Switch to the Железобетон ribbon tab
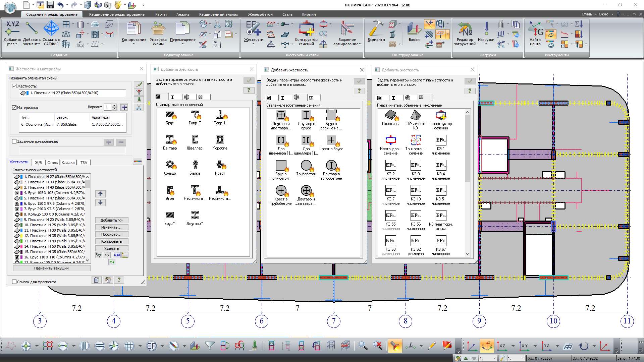 260,14
